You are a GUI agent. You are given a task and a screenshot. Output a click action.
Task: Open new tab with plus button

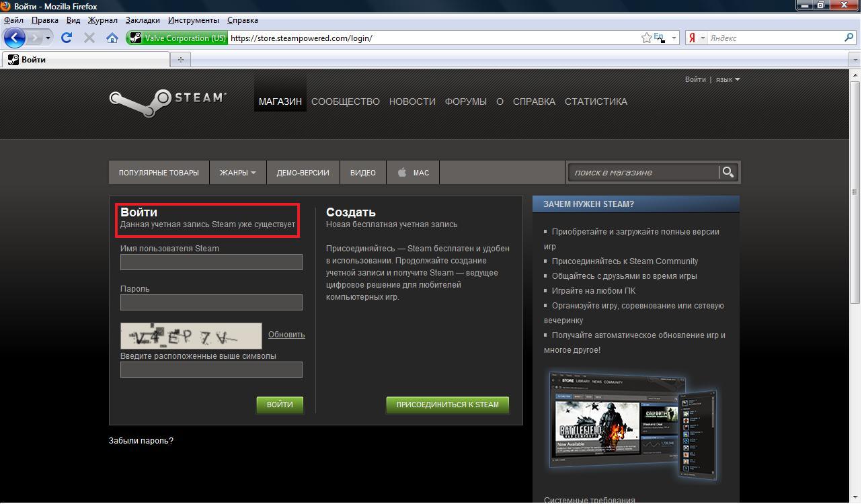click(180, 60)
